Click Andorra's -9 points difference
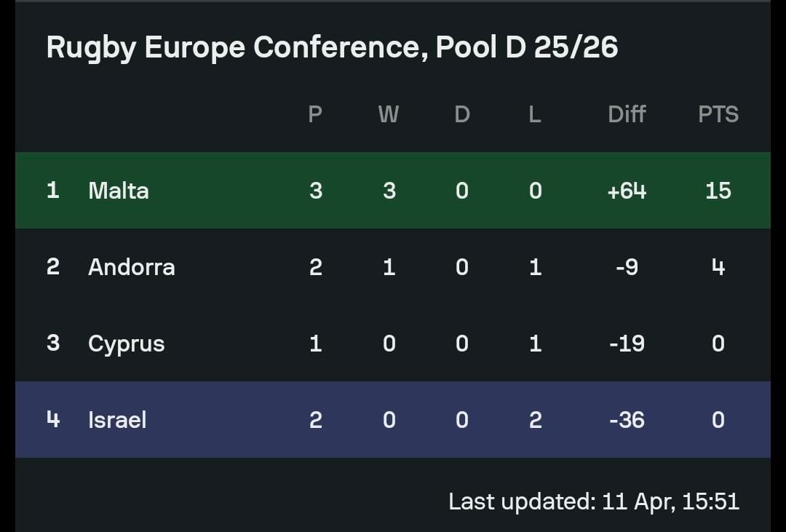The width and height of the screenshot is (786, 532). tap(627, 267)
